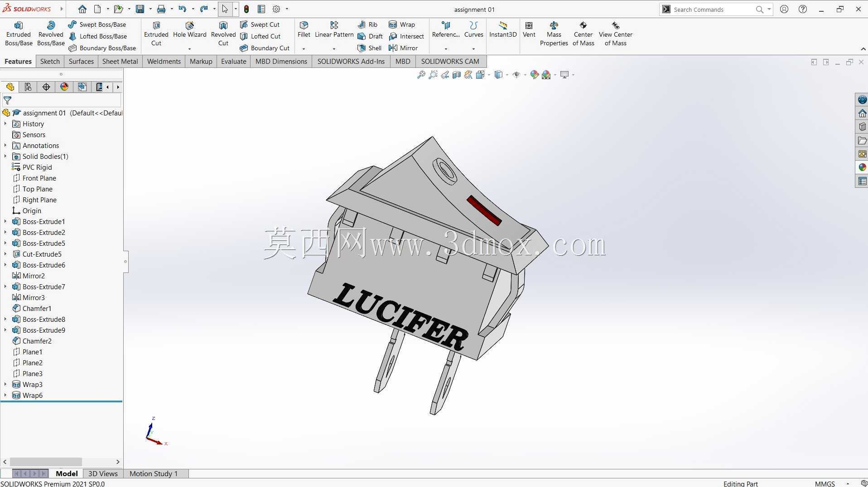The width and height of the screenshot is (868, 487).
Task: Open the Motion Study 1 tab
Action: pos(154,473)
